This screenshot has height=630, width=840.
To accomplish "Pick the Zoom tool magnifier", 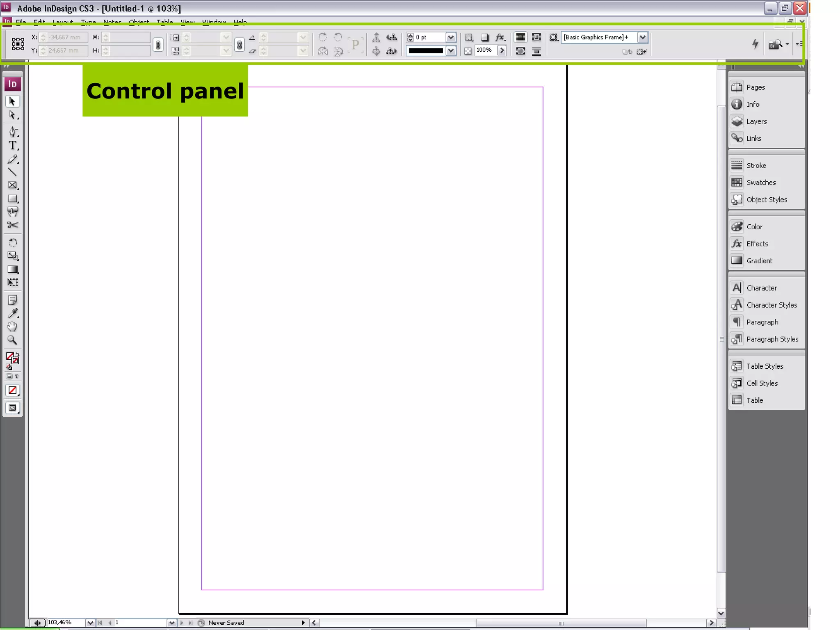I will [13, 340].
